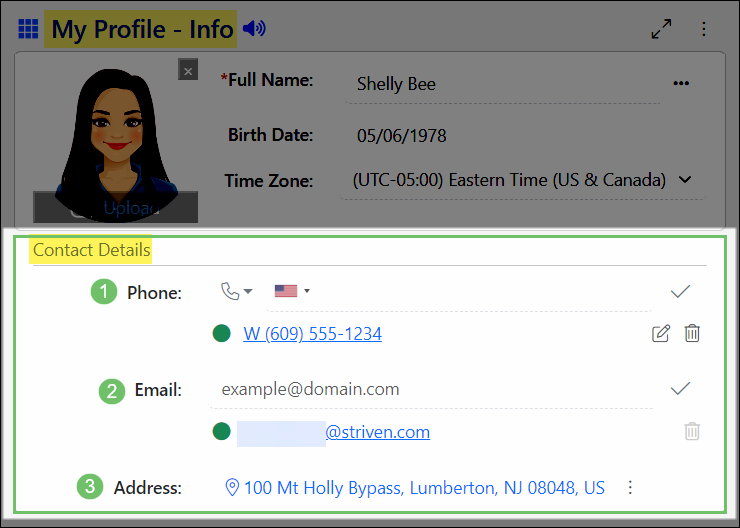
Task: Click the Full Name field showing Shelly Bee
Action: coord(503,84)
